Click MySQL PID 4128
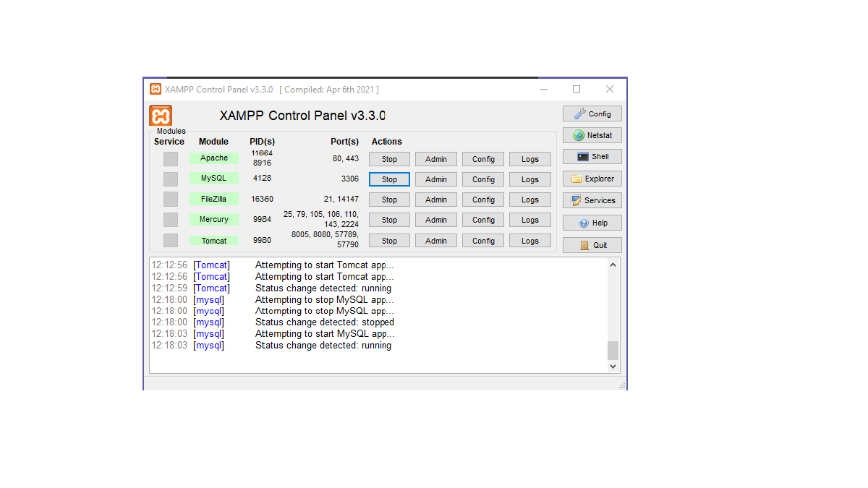This screenshot has width=868, height=488. pos(262,178)
